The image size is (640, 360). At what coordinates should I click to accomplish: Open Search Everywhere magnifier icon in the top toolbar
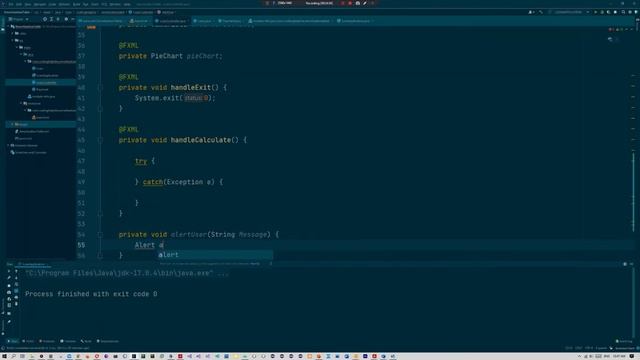pyautogui.click(x=623, y=12)
